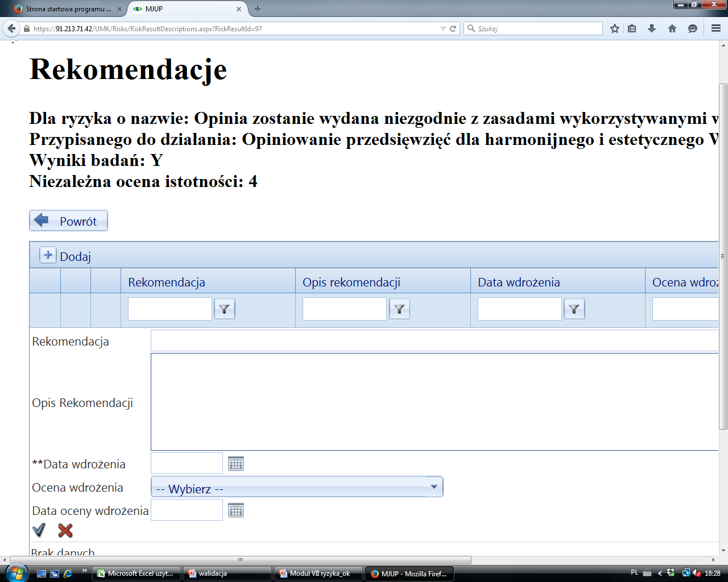Open filter icon for Opis rekomendacji column
This screenshot has width=728, height=582.
coord(400,309)
